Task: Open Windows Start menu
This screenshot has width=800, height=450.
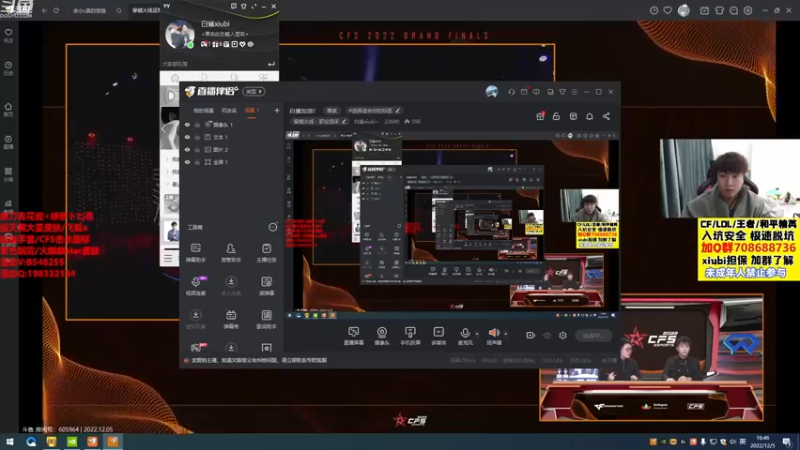Action: pos(9,442)
